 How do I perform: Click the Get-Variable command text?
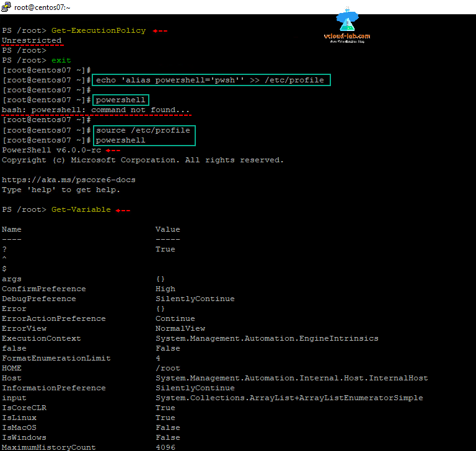[81, 210]
